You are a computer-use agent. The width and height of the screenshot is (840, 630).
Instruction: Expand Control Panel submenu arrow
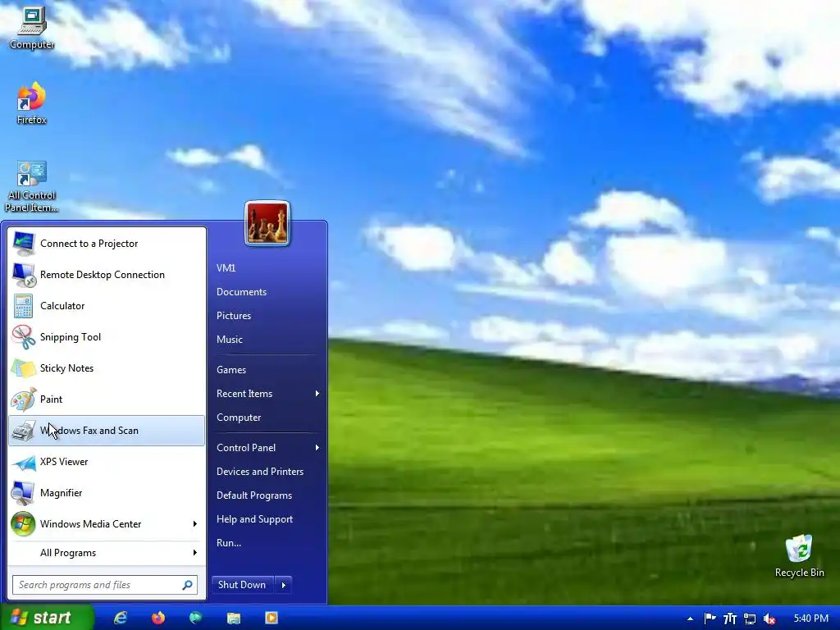[x=317, y=448]
